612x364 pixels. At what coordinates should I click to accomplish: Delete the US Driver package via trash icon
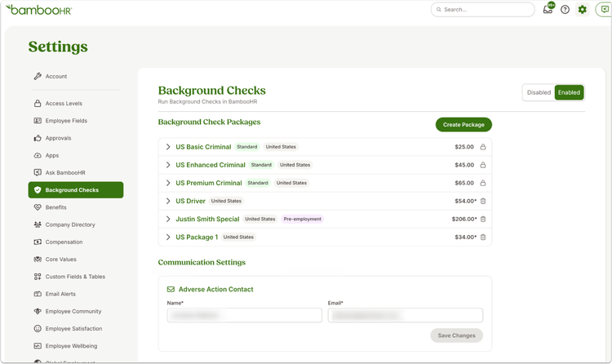click(483, 201)
